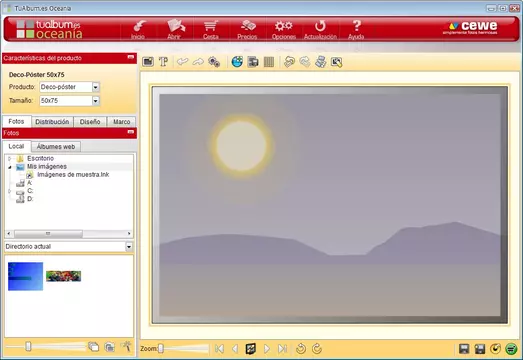Select the Álbumes web tab

tap(56, 146)
